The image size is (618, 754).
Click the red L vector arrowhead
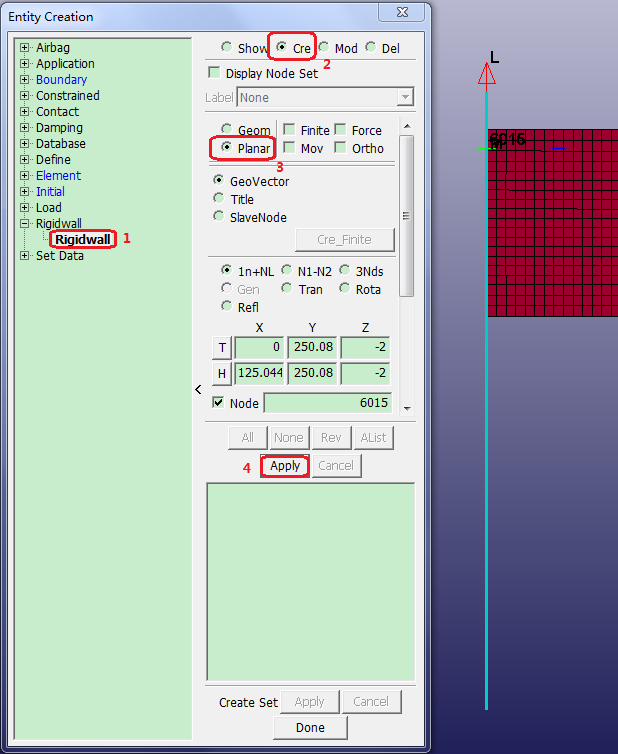(487, 75)
